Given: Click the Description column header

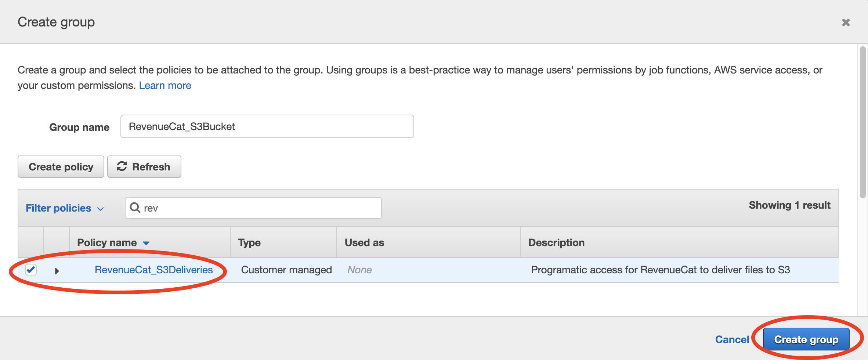Looking at the screenshot, I should pyautogui.click(x=556, y=242).
